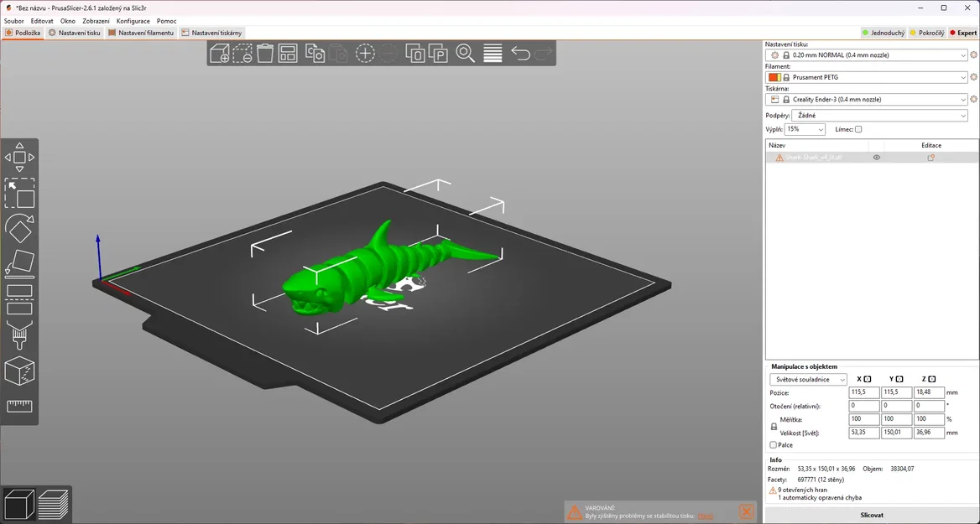Click the reset Z axis icon

(932, 379)
